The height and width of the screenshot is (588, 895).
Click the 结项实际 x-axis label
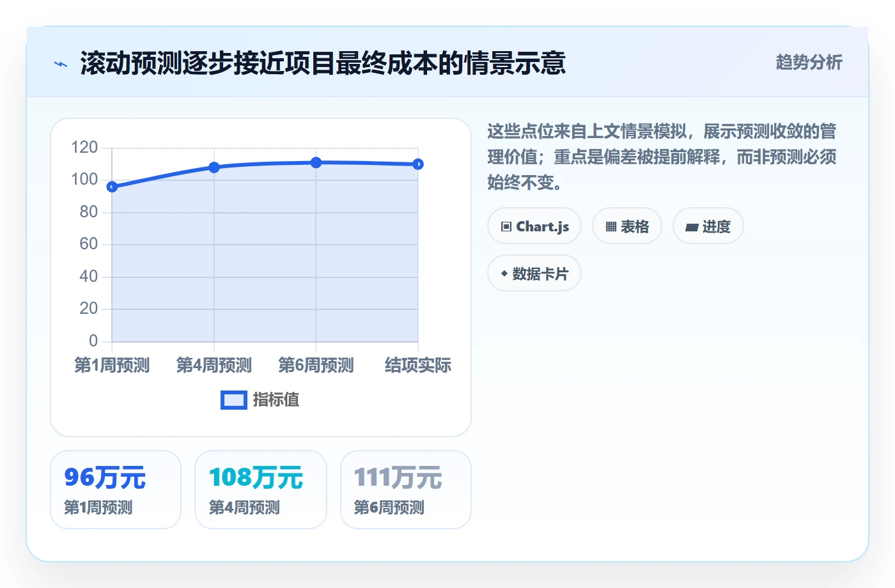point(418,365)
